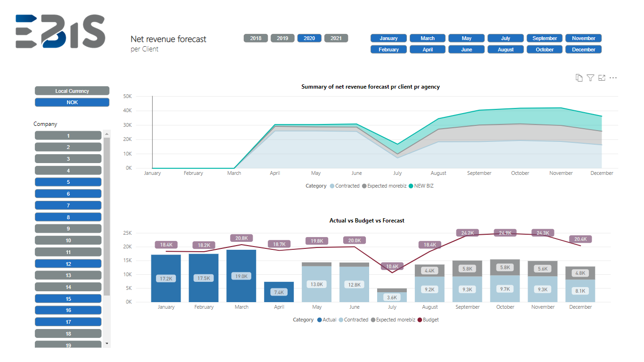
Task: Toggle the January month filter
Action: tap(388, 38)
